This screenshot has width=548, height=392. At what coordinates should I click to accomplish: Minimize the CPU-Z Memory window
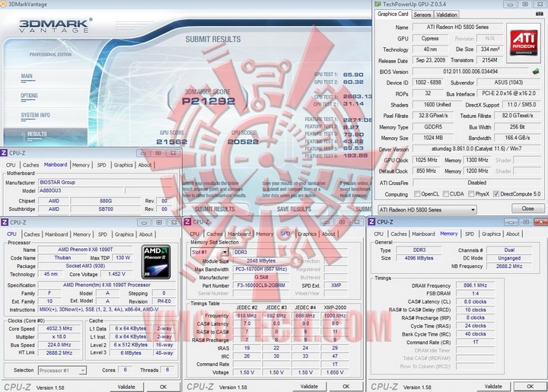[511, 221]
